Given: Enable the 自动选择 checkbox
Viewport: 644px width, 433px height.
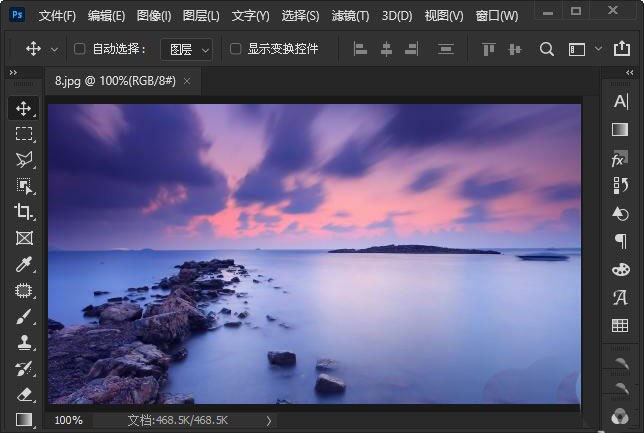Looking at the screenshot, I should [x=80, y=49].
